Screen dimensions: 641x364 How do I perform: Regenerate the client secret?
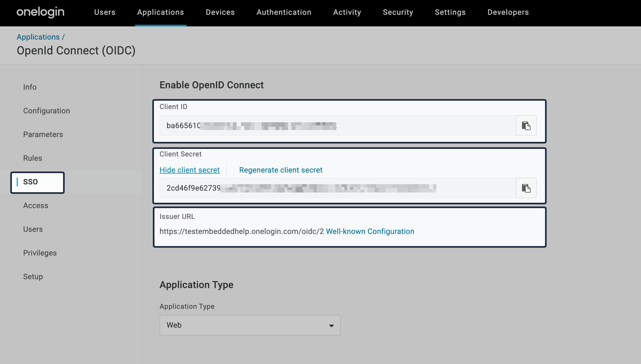click(281, 170)
